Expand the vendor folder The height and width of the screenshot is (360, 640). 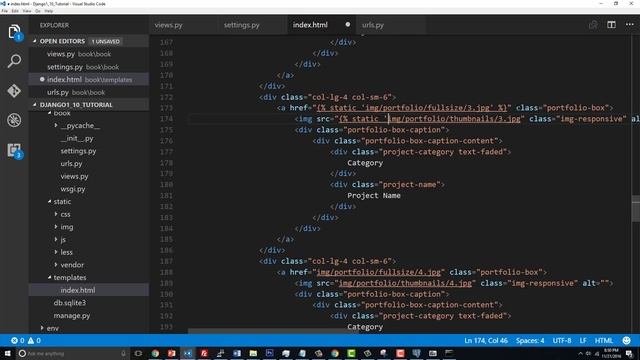click(x=56, y=265)
